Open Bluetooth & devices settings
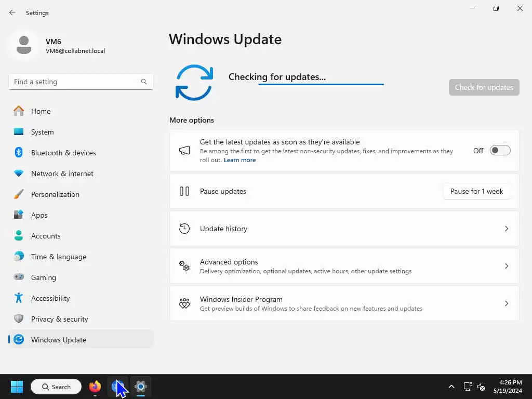The width and height of the screenshot is (532, 399). [81, 152]
